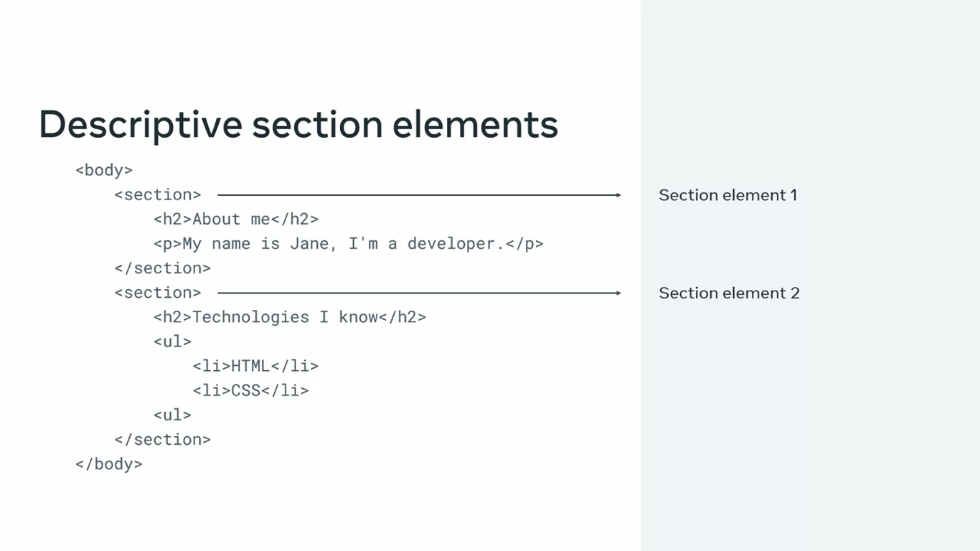980x551 pixels.
Task: Select the opening body tag
Action: 104,170
